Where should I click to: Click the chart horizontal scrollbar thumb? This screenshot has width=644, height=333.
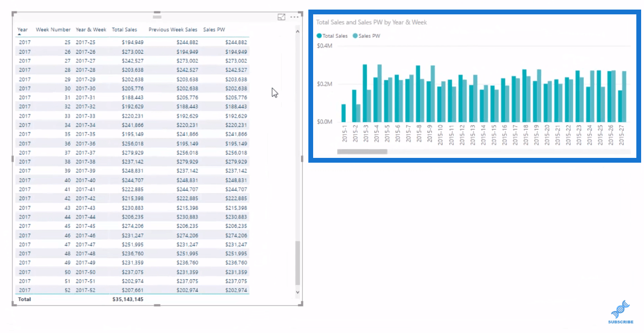(x=362, y=152)
